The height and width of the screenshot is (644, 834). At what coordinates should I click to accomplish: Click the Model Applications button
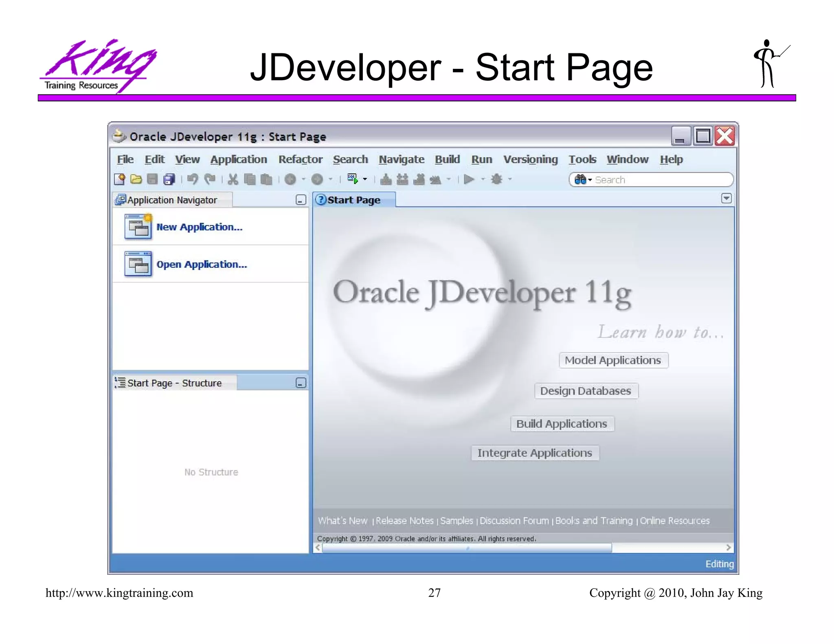613,360
